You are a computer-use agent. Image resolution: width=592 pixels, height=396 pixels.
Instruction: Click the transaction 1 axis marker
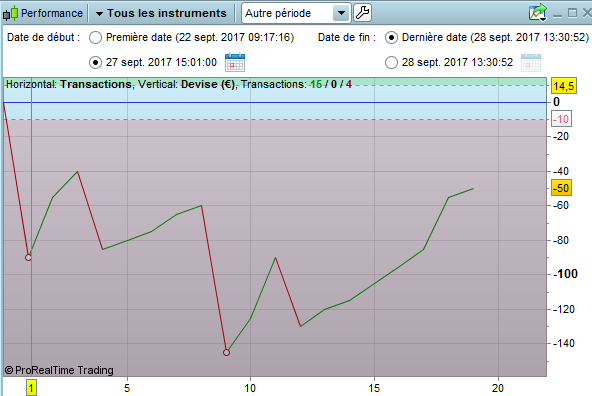[31, 388]
